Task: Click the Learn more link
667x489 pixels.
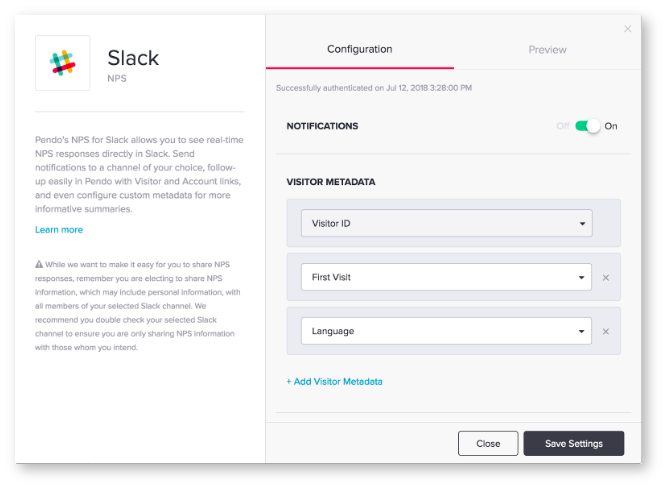Action: pyautogui.click(x=59, y=230)
